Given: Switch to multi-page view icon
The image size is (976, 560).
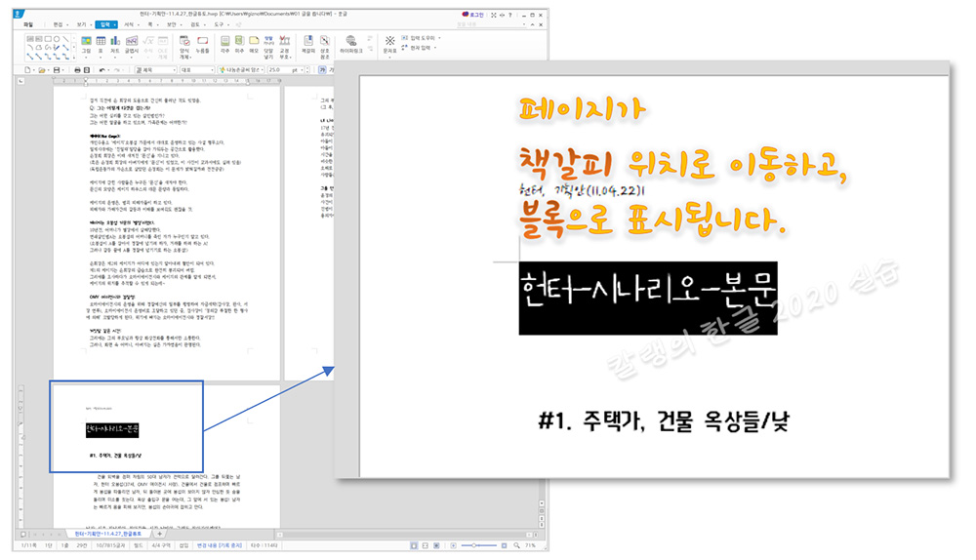Looking at the screenshot, I should point(436,545).
